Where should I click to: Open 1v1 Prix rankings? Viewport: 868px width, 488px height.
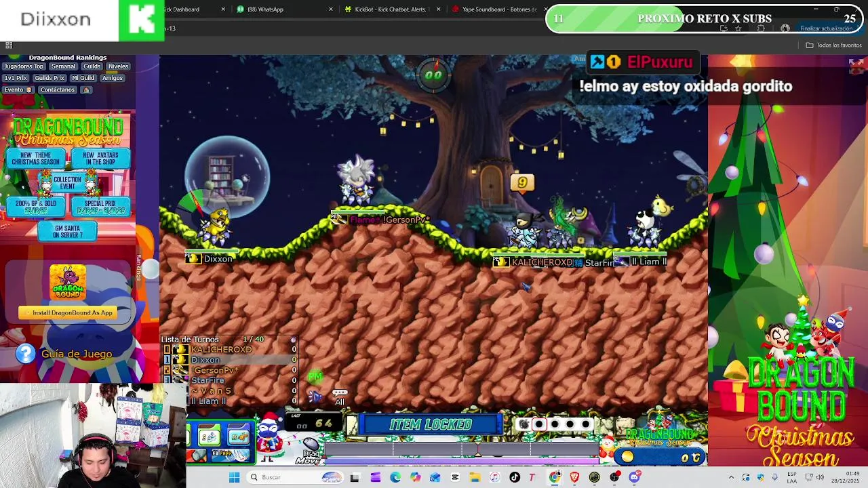16,78
